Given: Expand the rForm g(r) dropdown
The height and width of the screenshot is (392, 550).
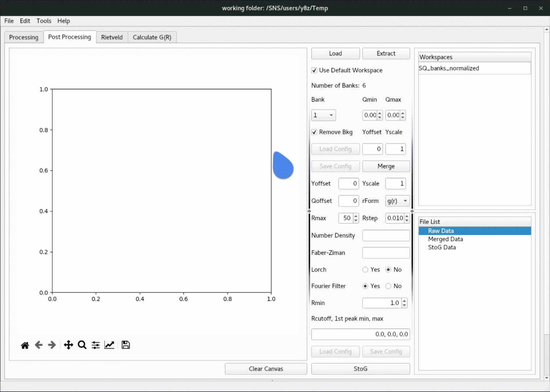Looking at the screenshot, I should coord(397,201).
